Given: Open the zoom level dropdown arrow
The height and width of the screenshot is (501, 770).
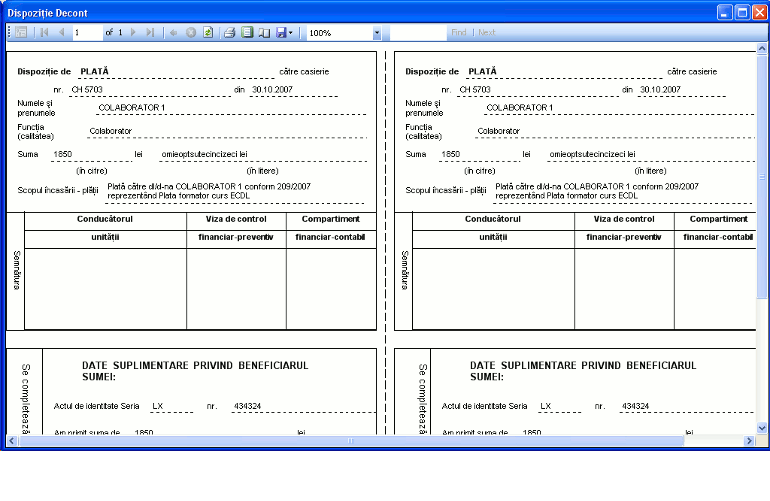Looking at the screenshot, I should pyautogui.click(x=377, y=33).
